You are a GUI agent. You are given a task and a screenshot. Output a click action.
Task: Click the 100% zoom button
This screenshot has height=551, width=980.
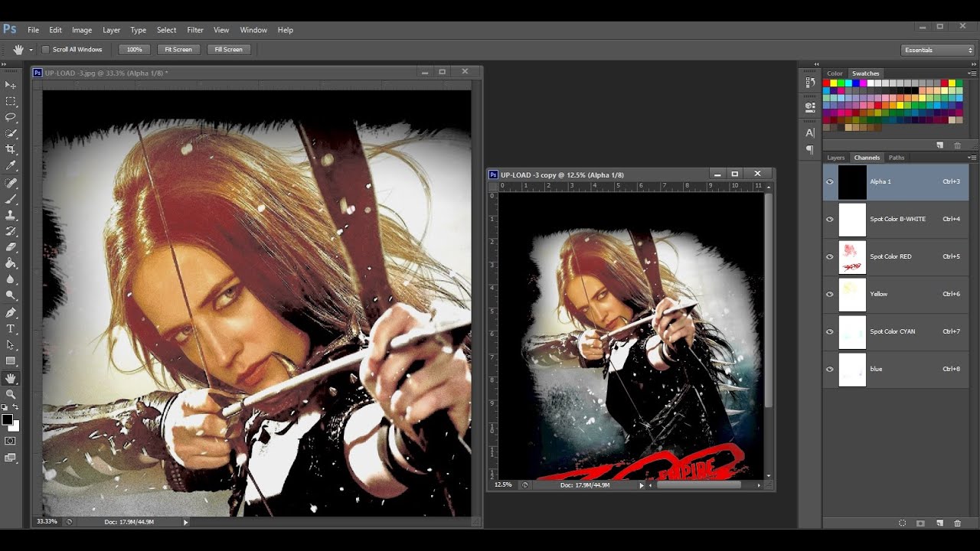click(x=135, y=50)
